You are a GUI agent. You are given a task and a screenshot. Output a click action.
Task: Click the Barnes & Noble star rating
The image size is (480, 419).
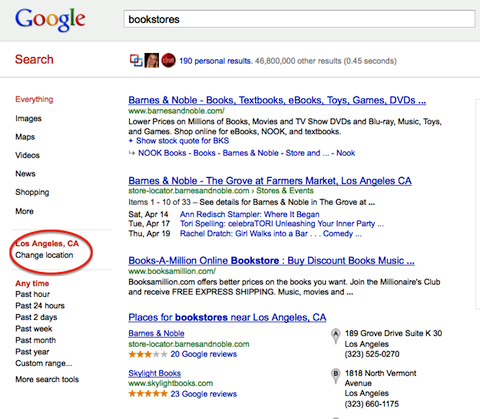[x=148, y=354]
